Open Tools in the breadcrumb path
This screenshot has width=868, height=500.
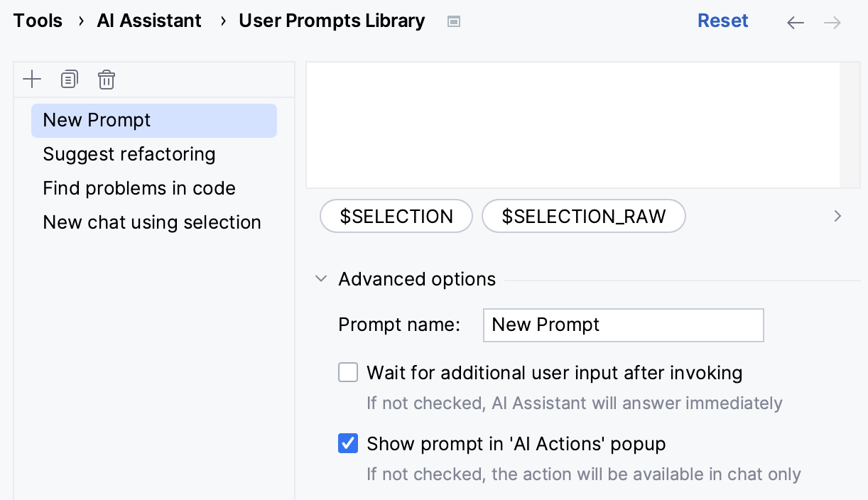click(x=38, y=21)
